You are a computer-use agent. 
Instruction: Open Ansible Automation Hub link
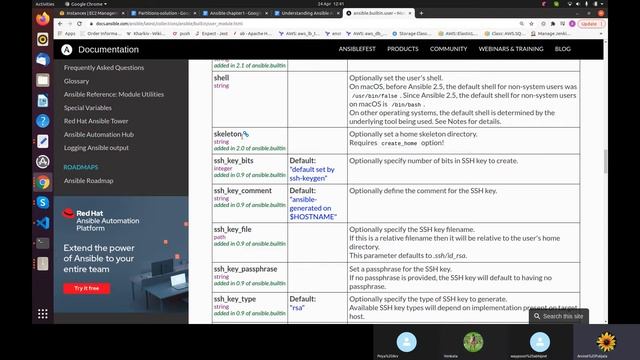coord(99,135)
